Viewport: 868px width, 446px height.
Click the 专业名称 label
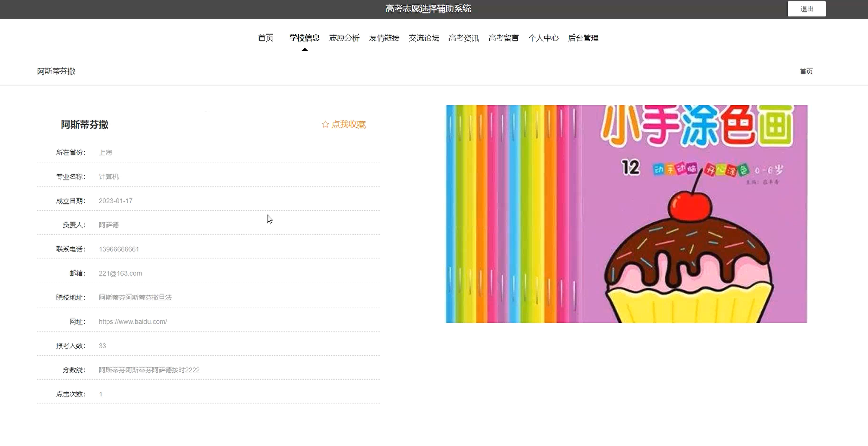[x=70, y=176]
